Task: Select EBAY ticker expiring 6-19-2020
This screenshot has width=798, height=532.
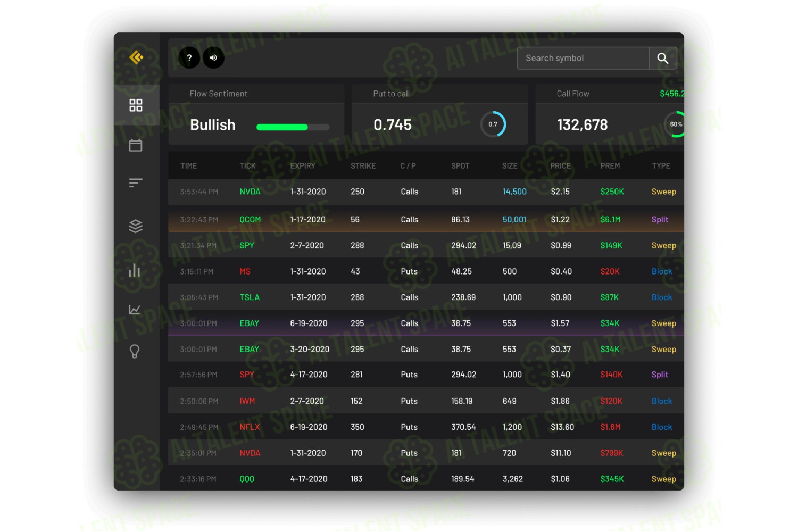Action: tap(250, 323)
